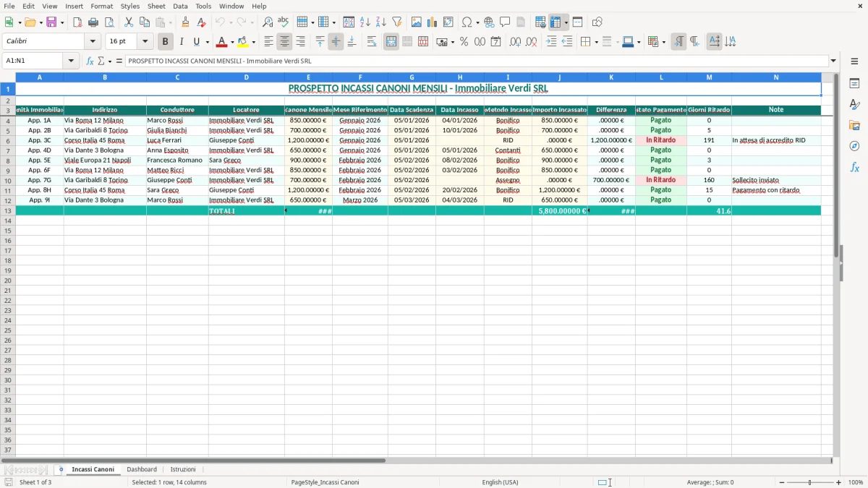Image resolution: width=868 pixels, height=488 pixels.
Task: Select column header N
Action: point(776,77)
